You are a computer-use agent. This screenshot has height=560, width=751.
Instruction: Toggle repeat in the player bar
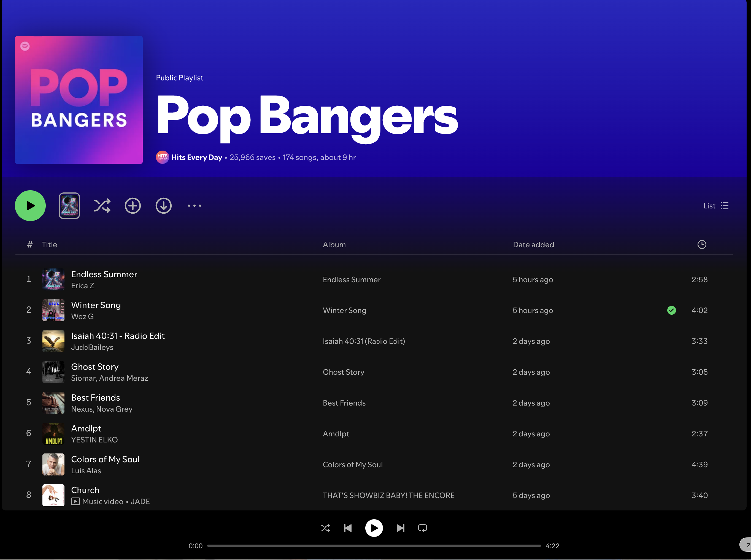pos(423,528)
